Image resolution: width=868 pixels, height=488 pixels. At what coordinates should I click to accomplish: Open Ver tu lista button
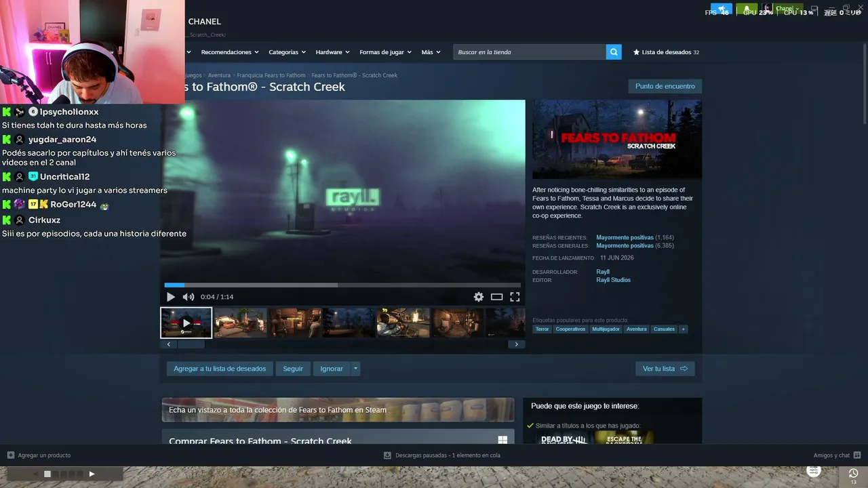[x=665, y=369]
